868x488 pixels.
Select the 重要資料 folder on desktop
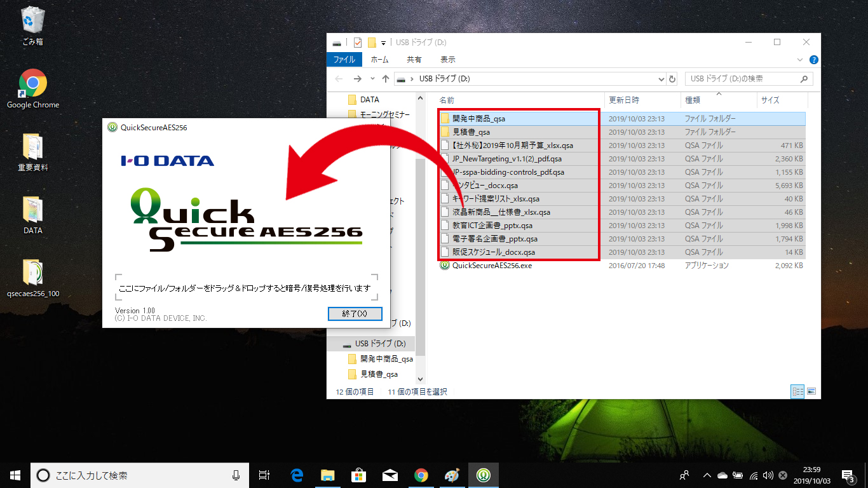coord(32,152)
